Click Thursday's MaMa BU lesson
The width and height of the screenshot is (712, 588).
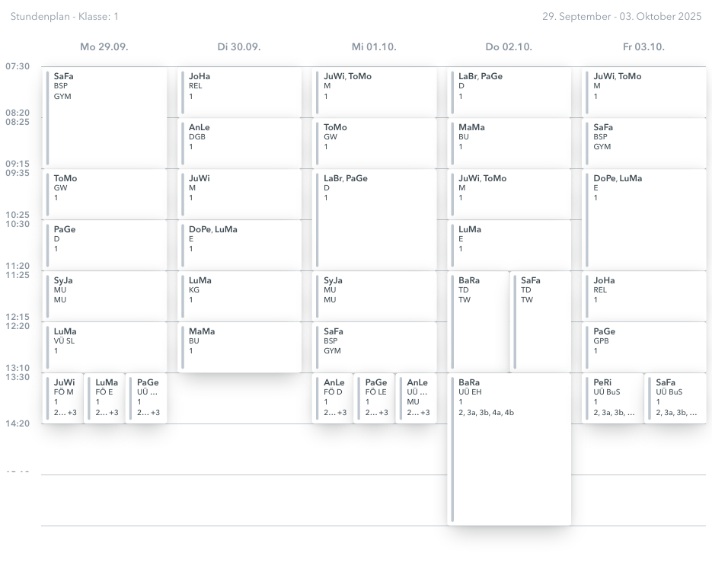509,142
